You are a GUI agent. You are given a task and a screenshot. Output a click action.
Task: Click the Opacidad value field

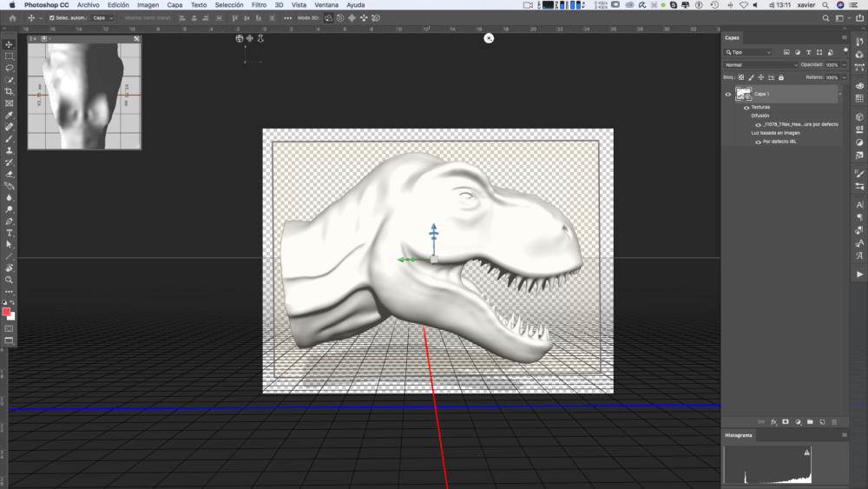point(832,64)
